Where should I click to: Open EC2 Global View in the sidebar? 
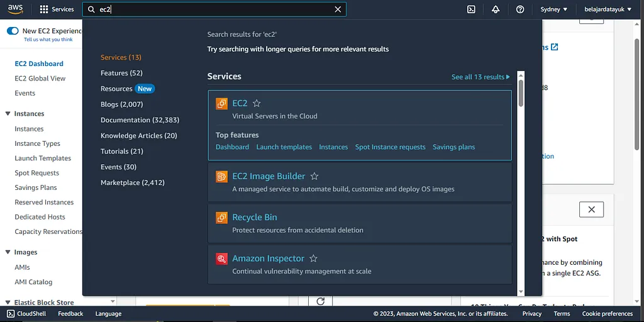(40, 79)
